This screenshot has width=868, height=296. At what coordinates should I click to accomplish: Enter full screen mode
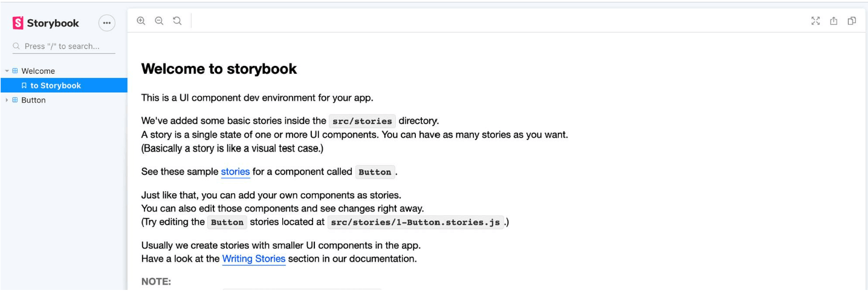click(815, 21)
